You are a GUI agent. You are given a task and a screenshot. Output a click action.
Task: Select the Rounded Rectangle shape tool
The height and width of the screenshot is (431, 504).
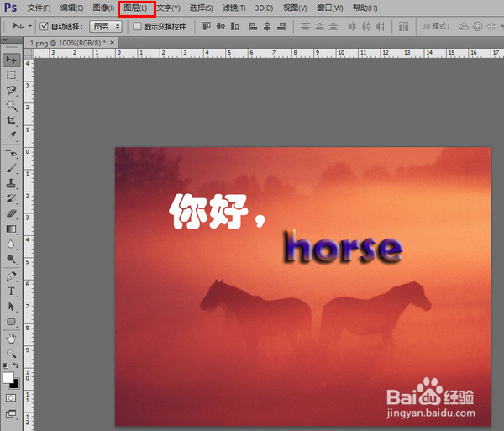(11, 322)
